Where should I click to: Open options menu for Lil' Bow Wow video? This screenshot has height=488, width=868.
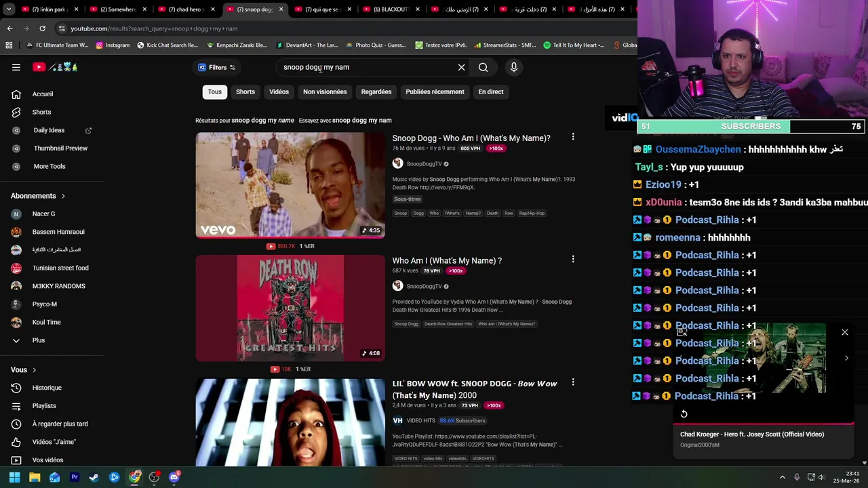(573, 382)
